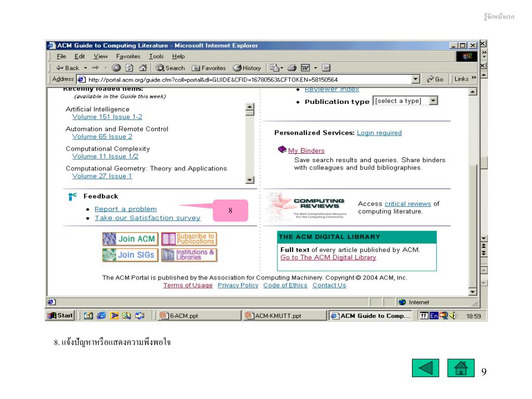Open the Edit menu

coord(79,56)
